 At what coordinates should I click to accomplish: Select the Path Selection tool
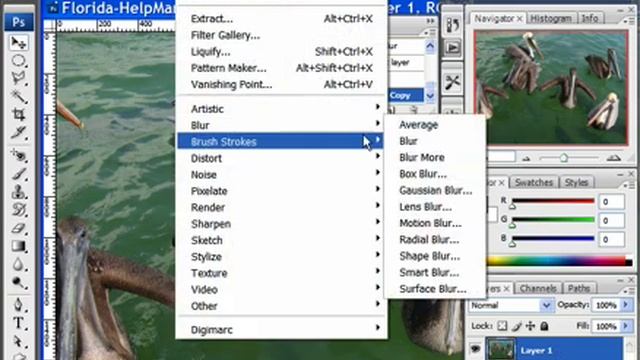(x=18, y=341)
